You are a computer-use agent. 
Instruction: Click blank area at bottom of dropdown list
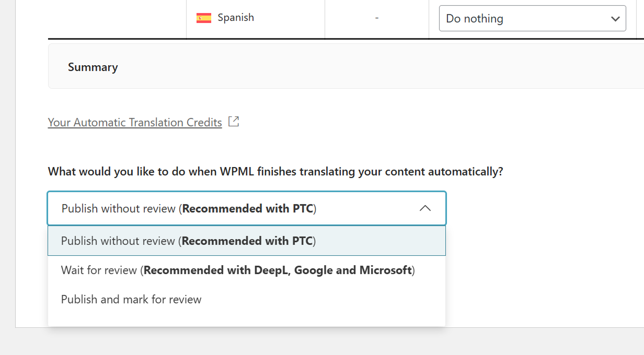click(246, 318)
